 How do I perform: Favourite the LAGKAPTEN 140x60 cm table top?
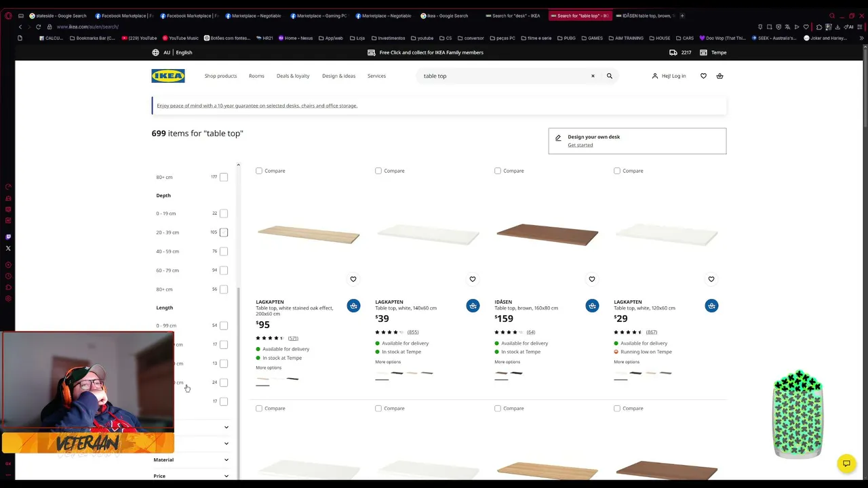(x=473, y=279)
